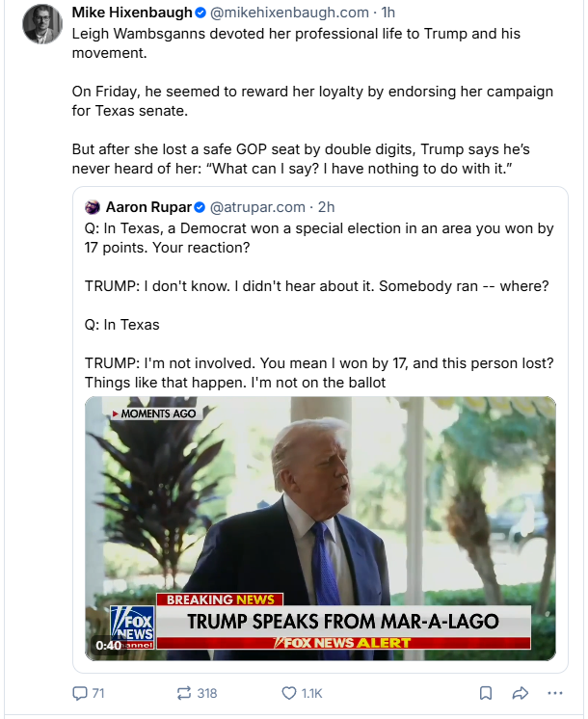Screen dimensions: 588x719
Task: Click the reply speech bubble icon
Action: [x=80, y=693]
